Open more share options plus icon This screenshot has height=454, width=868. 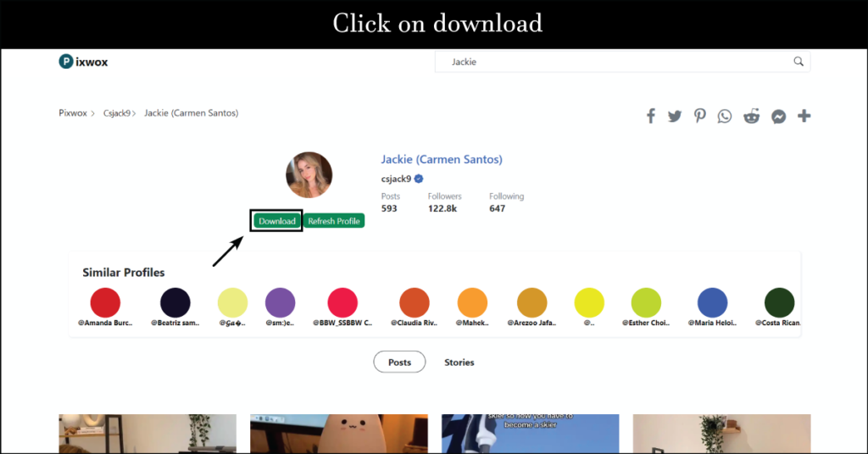point(804,116)
